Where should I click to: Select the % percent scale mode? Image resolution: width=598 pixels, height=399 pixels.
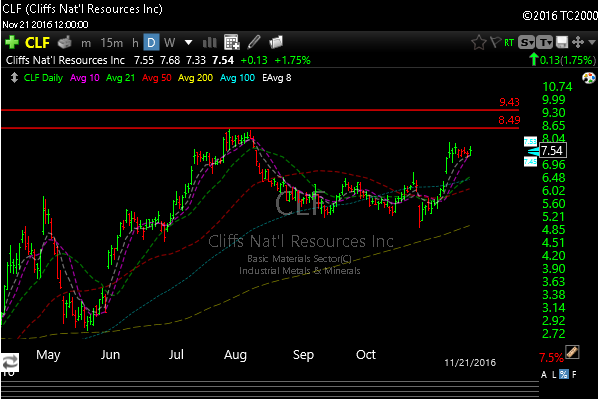563,374
